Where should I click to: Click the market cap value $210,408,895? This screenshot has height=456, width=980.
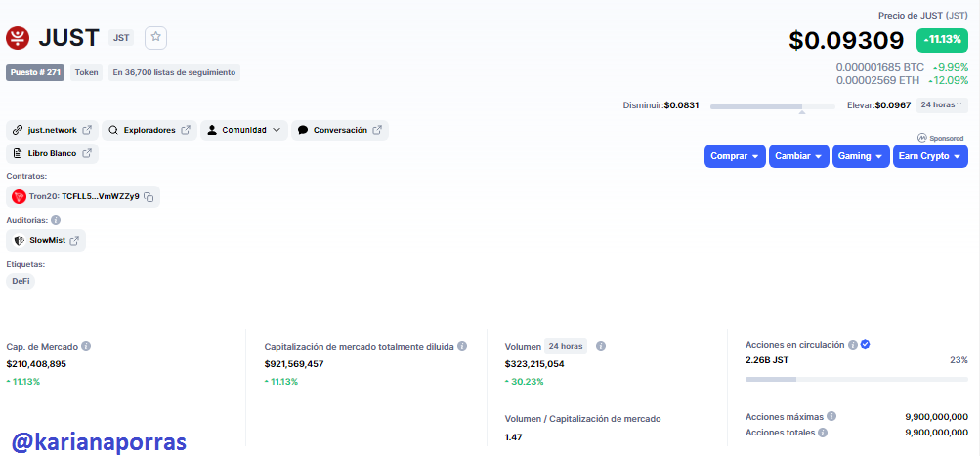click(36, 364)
